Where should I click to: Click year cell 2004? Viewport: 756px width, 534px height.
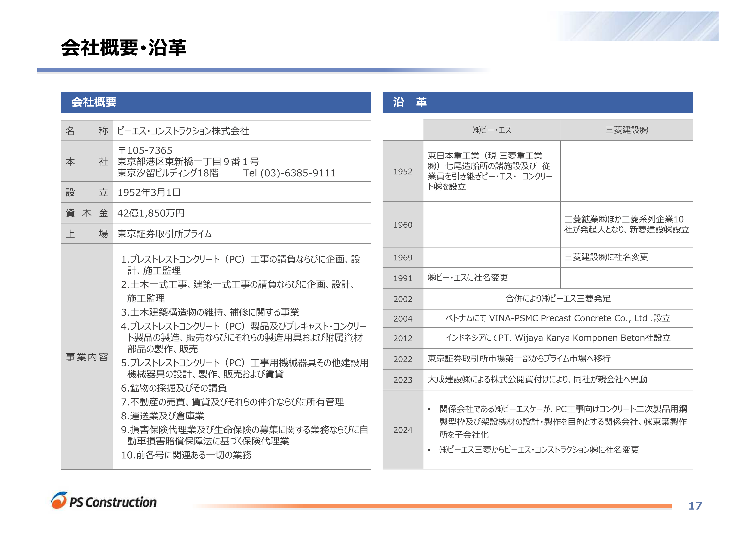pos(403,319)
